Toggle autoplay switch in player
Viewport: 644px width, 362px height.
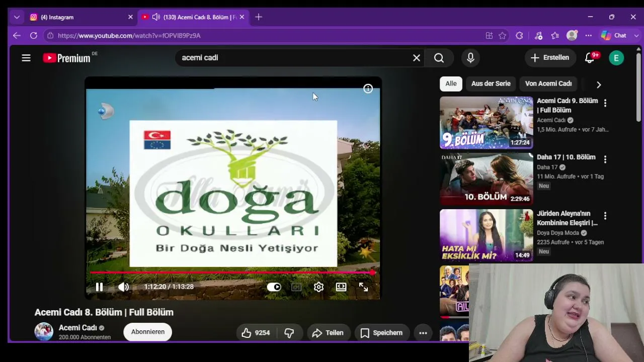click(x=274, y=287)
